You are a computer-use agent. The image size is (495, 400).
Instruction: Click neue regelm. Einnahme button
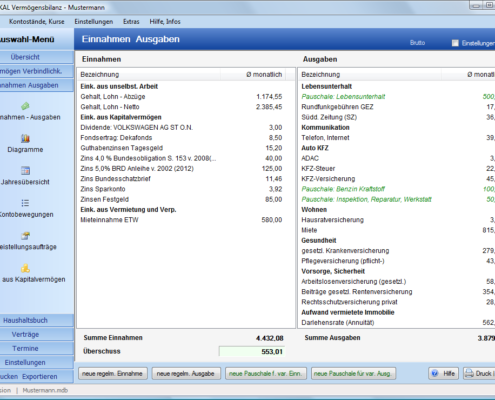pos(112,374)
